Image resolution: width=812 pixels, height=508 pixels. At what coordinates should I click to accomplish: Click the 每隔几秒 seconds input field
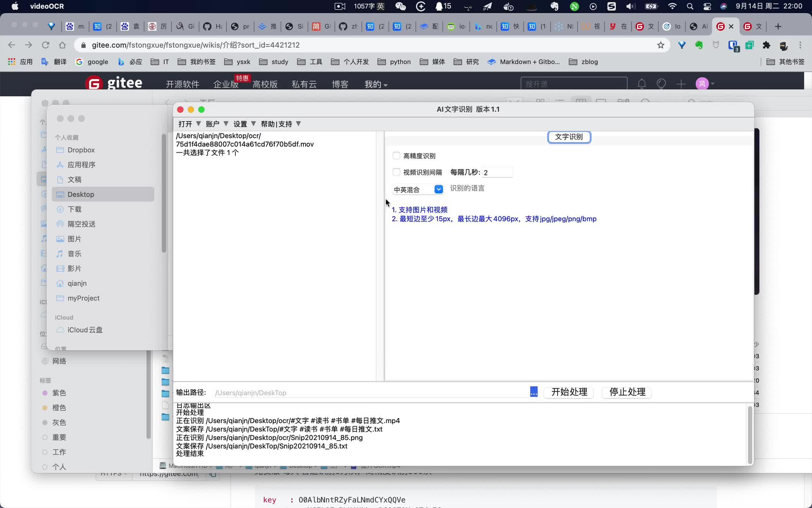[x=497, y=173]
